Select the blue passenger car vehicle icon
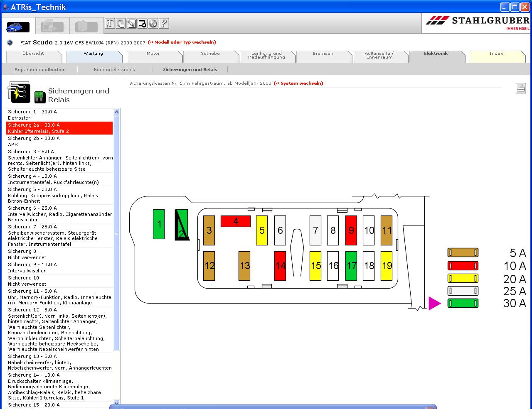This screenshot has height=409, width=532. coord(18,27)
